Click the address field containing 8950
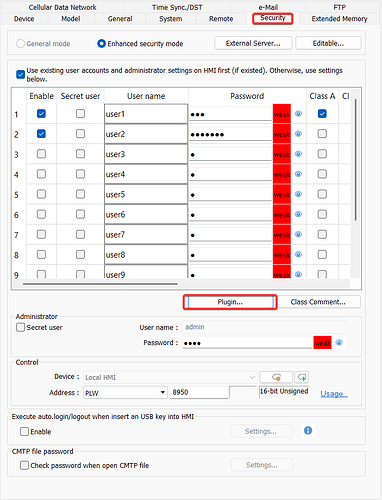This screenshot has width=382, height=500. coord(199,392)
